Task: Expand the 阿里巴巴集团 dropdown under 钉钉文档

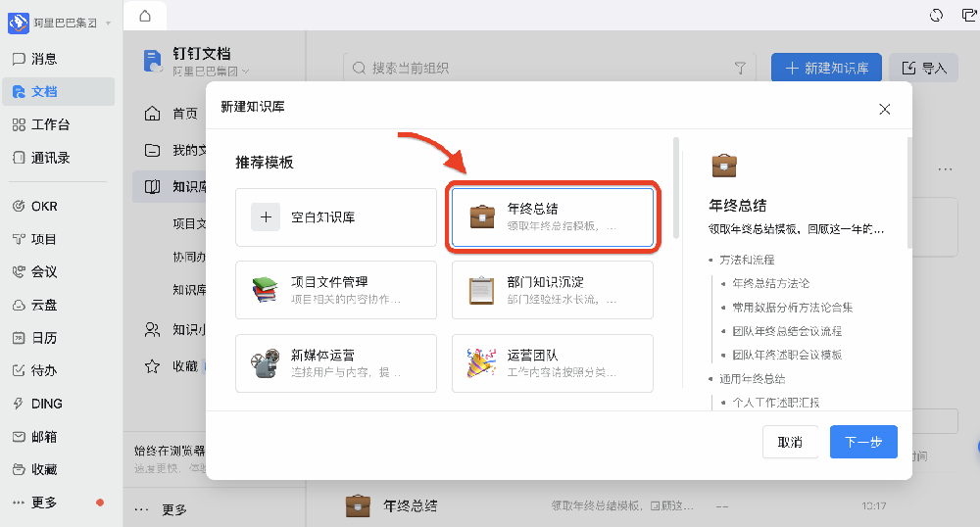Action: pyautogui.click(x=245, y=72)
